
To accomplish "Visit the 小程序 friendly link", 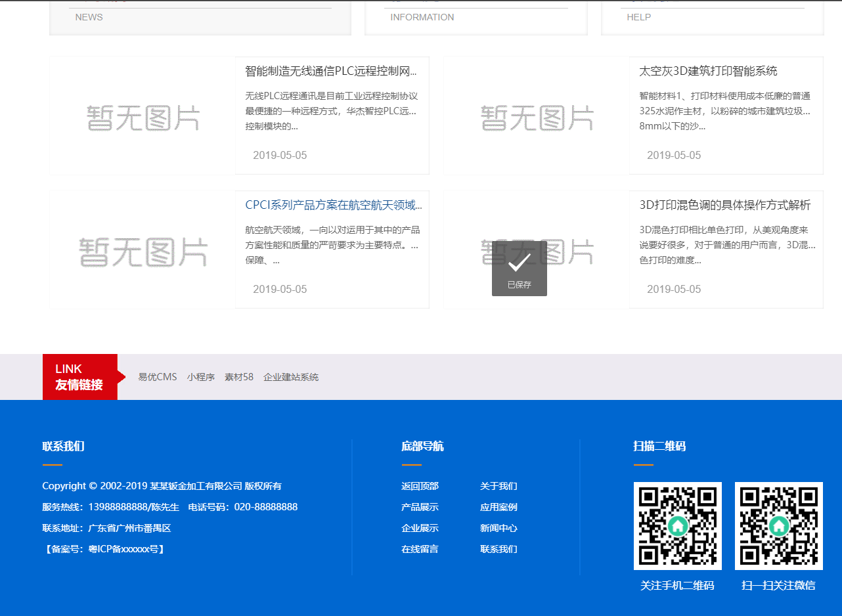I will point(200,377).
